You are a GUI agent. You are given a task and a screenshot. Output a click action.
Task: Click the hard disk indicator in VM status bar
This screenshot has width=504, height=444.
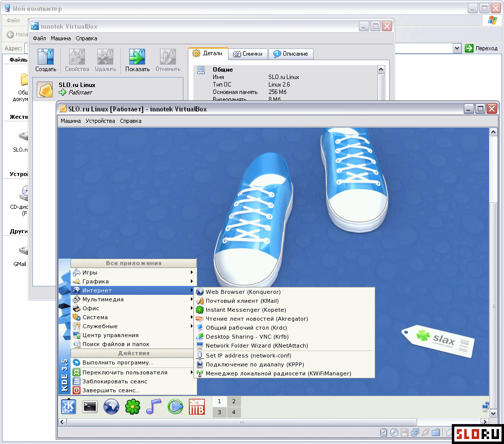[x=383, y=433]
